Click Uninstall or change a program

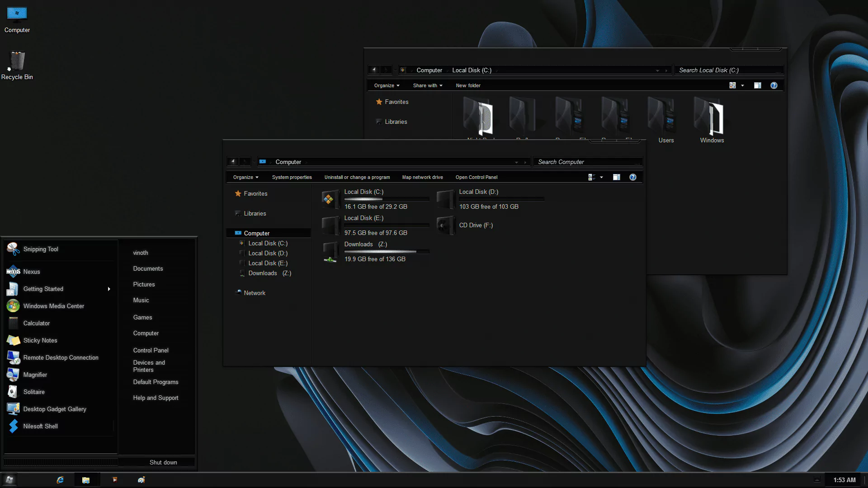pyautogui.click(x=357, y=177)
